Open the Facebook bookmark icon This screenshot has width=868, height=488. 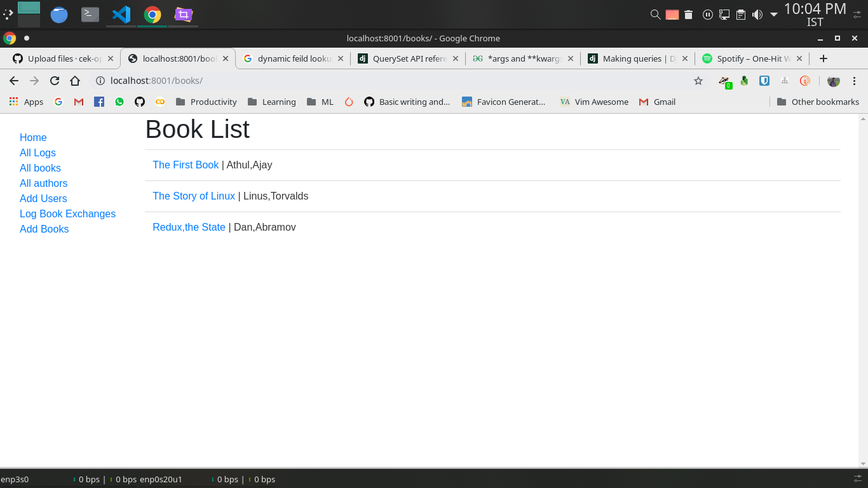pyautogui.click(x=99, y=102)
